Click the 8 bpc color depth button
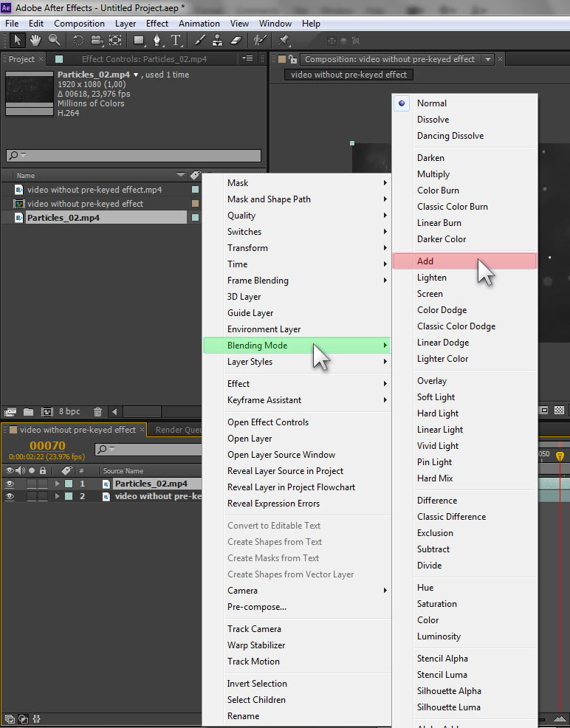This screenshot has height=728, width=570. (x=69, y=411)
